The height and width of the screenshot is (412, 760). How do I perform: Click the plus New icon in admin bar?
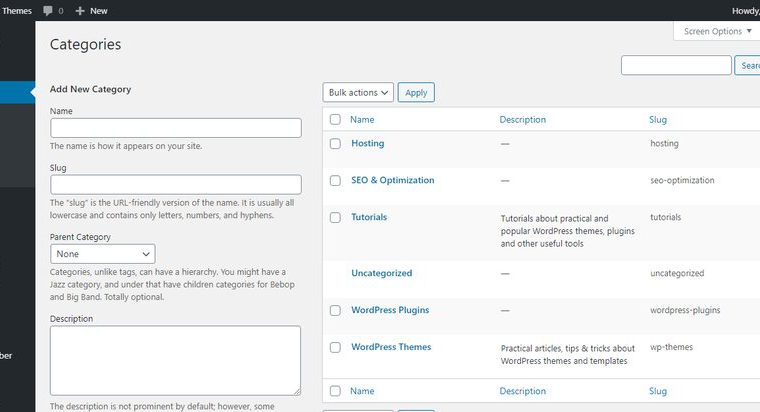click(x=80, y=10)
